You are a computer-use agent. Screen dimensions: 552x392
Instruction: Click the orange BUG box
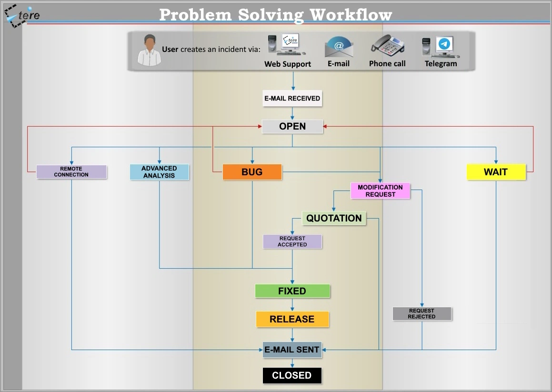252,172
